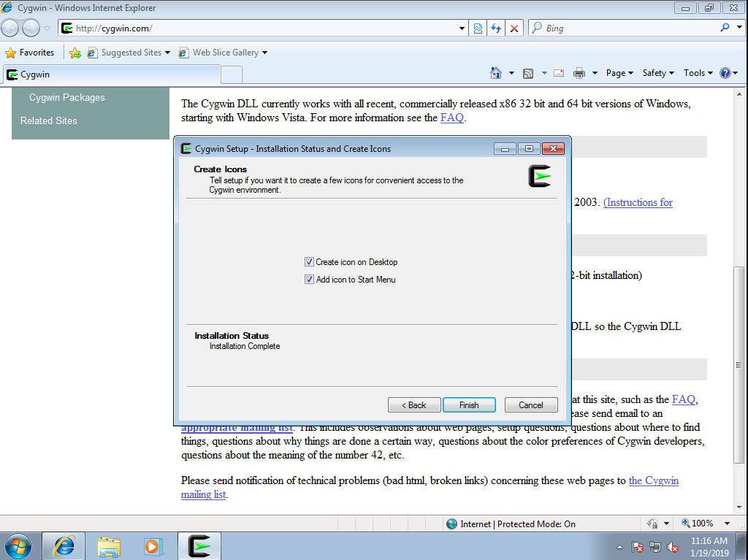Image resolution: width=748 pixels, height=560 pixels.
Task: Open the Safety dropdown menu
Action: [x=658, y=73]
